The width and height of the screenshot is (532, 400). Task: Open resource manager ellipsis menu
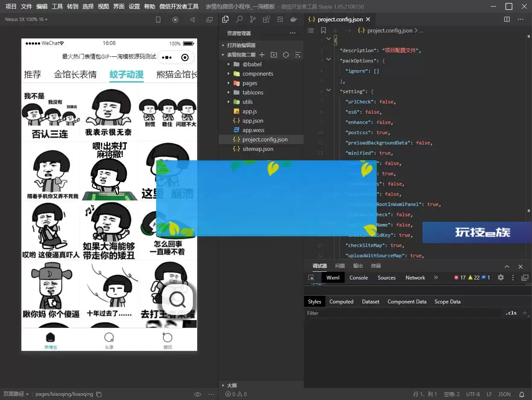coord(293,33)
